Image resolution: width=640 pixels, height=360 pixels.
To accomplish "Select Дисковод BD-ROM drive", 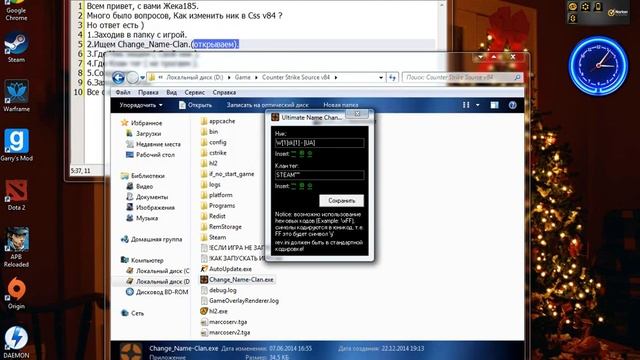I will tap(157, 292).
